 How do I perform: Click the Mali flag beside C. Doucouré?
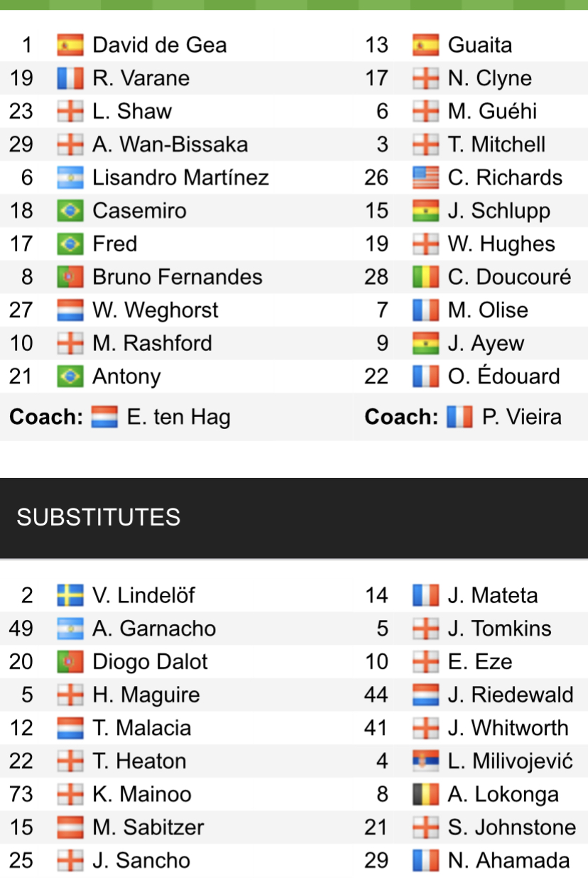click(x=425, y=277)
